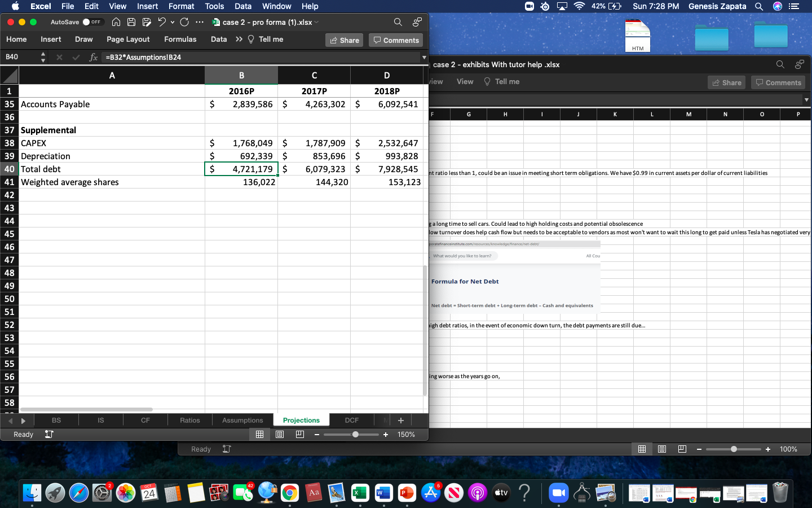Image resolution: width=812 pixels, height=508 pixels.
Task: Click the Name Box stepper arrows
Action: pyautogui.click(x=43, y=57)
